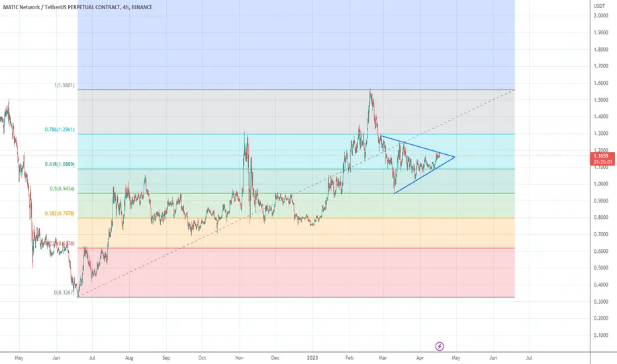Click the 0.1000 price axis label
Image resolution: width=617 pixels, height=364 pixels.
click(x=601, y=335)
